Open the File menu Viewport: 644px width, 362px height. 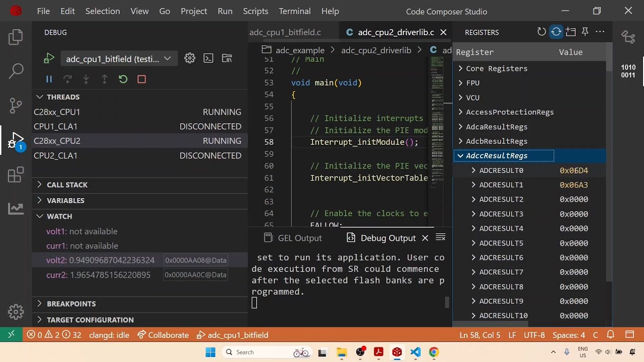[x=43, y=11]
